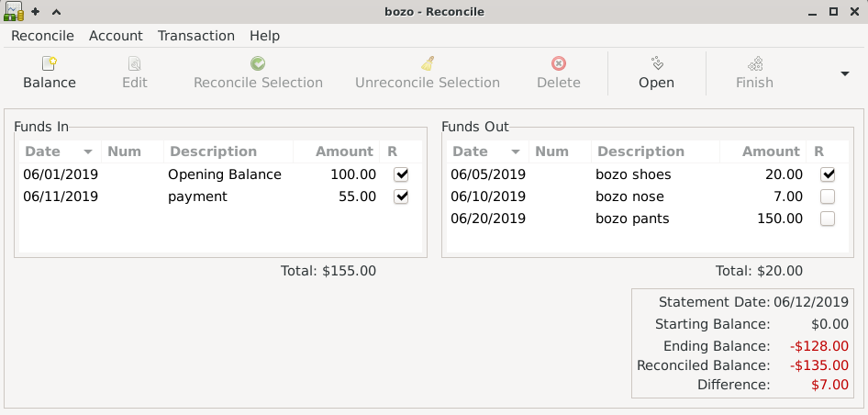Open the Help menu
The image size is (868, 415).
264,36
